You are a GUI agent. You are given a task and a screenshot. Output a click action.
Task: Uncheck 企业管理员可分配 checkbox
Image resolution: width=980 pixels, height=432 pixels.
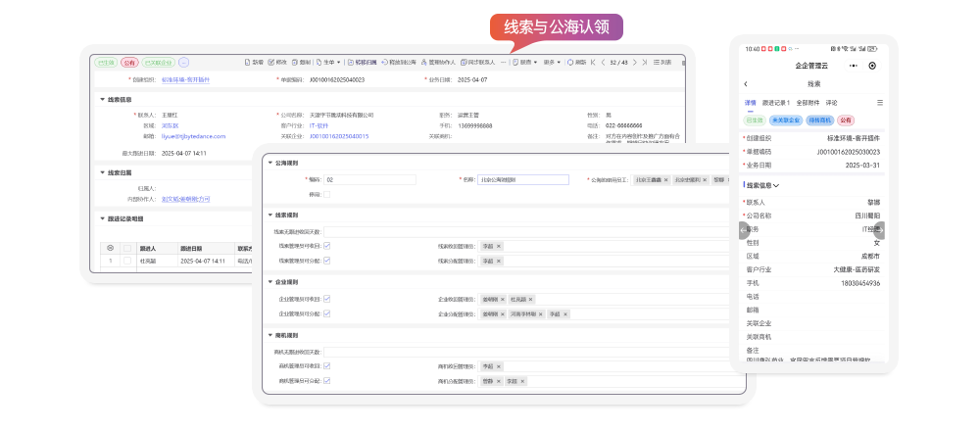click(x=326, y=313)
